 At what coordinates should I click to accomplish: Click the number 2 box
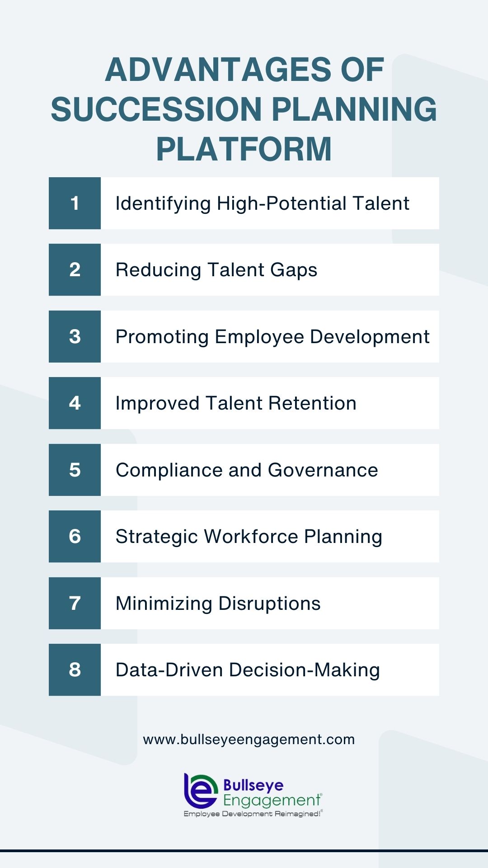[75, 270]
